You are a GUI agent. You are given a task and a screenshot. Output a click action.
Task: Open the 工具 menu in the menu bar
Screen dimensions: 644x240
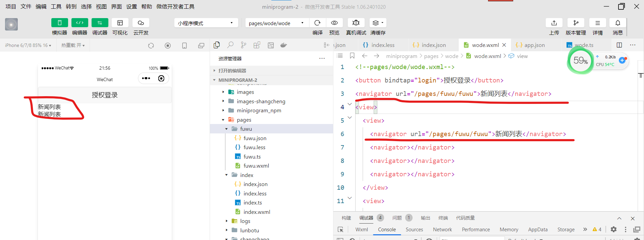pyautogui.click(x=56, y=6)
